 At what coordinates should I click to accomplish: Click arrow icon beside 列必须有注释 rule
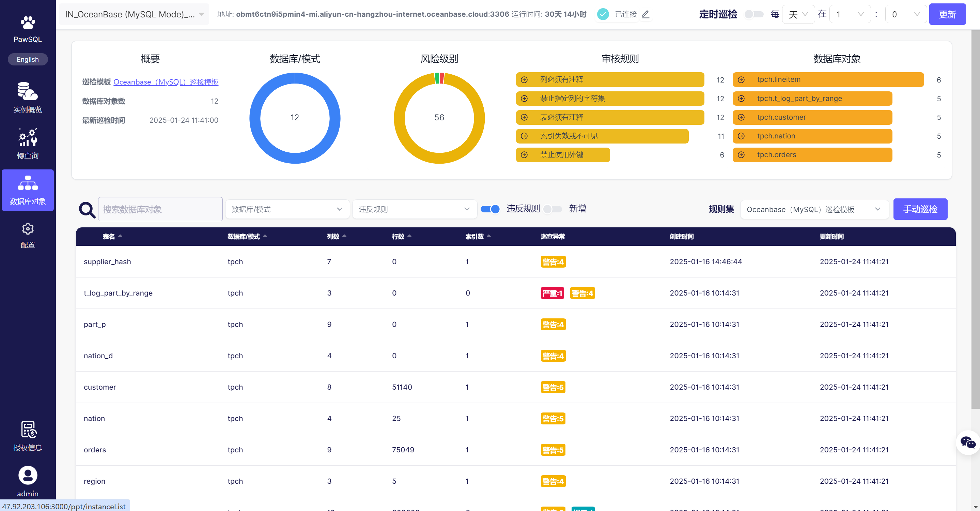524,79
